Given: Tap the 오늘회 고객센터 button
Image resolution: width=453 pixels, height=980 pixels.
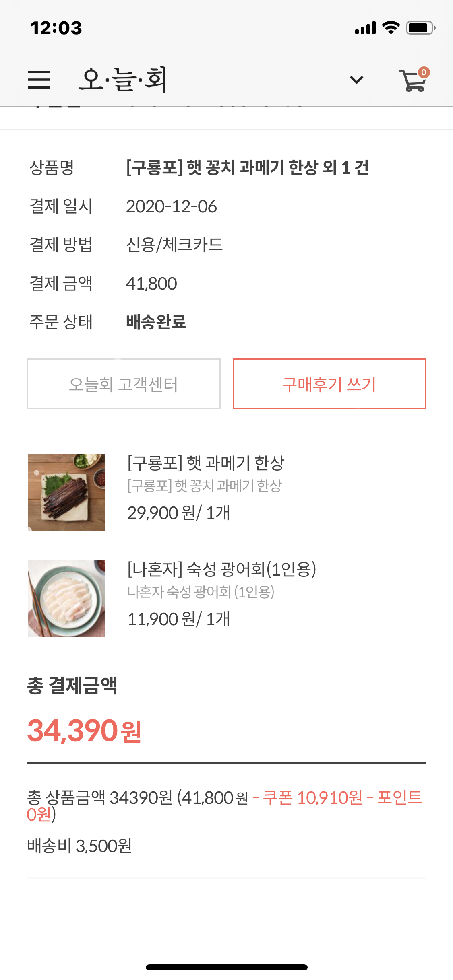Looking at the screenshot, I should pyautogui.click(x=124, y=384).
